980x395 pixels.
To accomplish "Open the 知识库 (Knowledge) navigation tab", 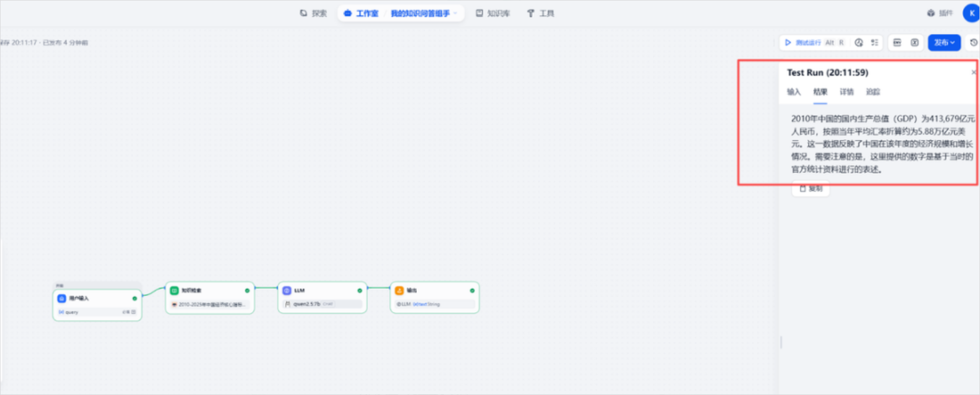I will 493,13.
